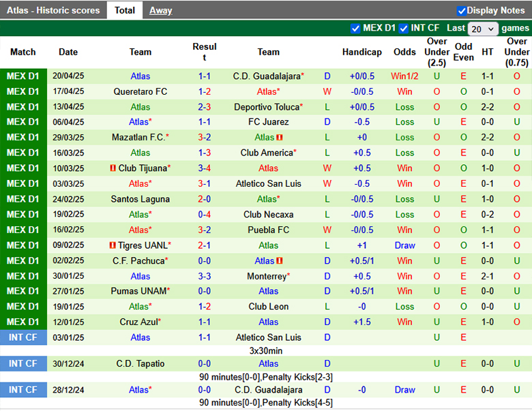Uncheck the MEX D1 league filter

(355, 29)
